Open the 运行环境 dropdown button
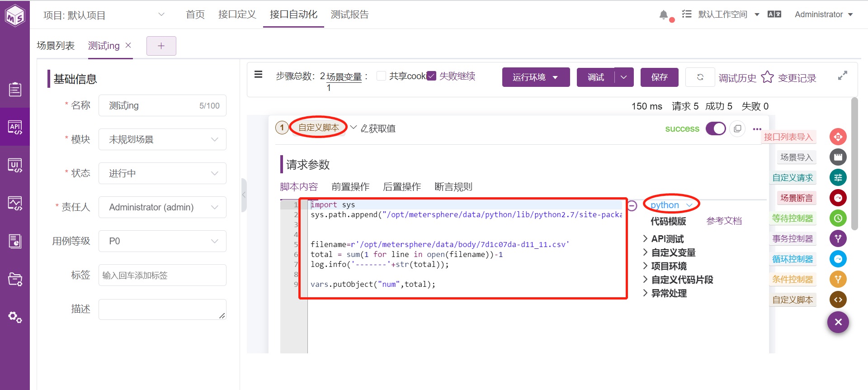 tap(536, 77)
